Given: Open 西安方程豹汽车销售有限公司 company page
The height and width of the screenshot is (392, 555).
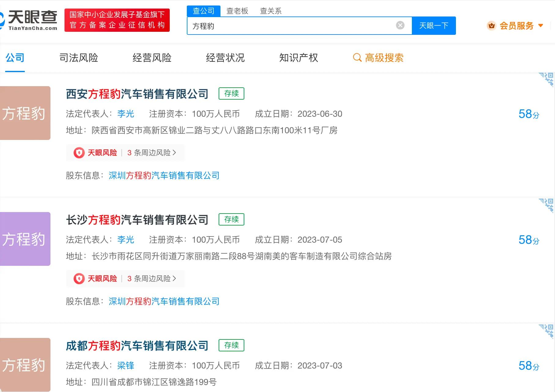Looking at the screenshot, I should pos(137,94).
